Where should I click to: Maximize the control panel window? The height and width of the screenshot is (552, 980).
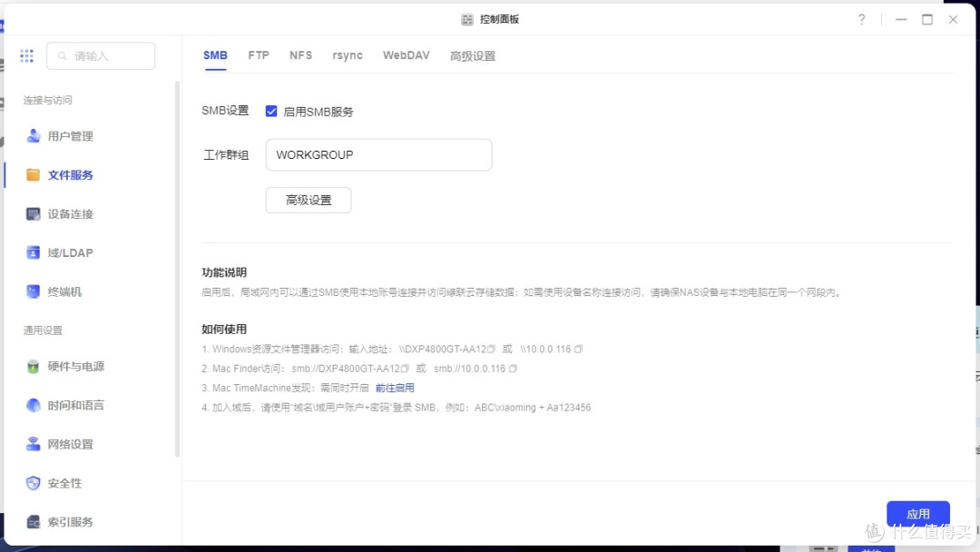(x=927, y=19)
